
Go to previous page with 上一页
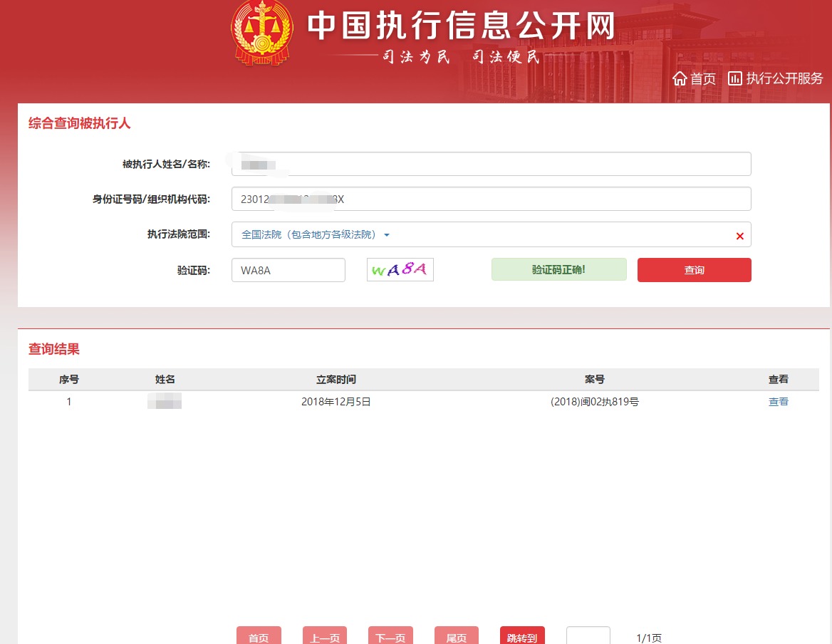click(x=325, y=635)
